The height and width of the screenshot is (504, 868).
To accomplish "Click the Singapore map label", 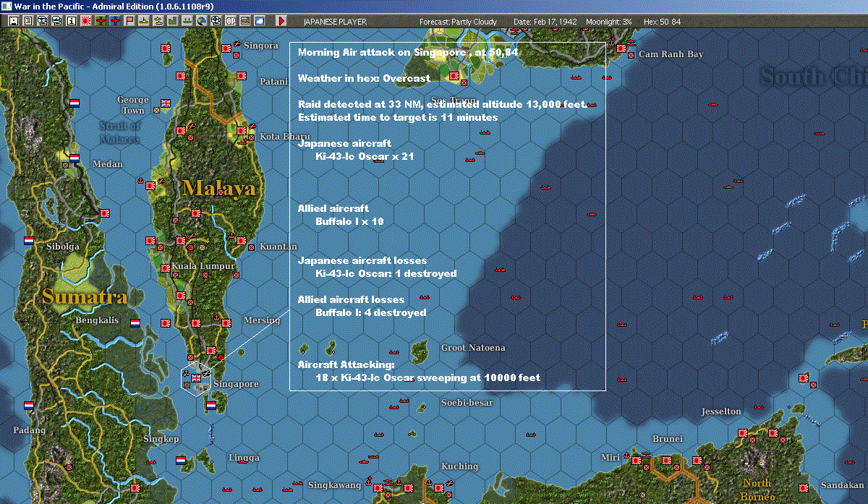I will [x=236, y=383].
